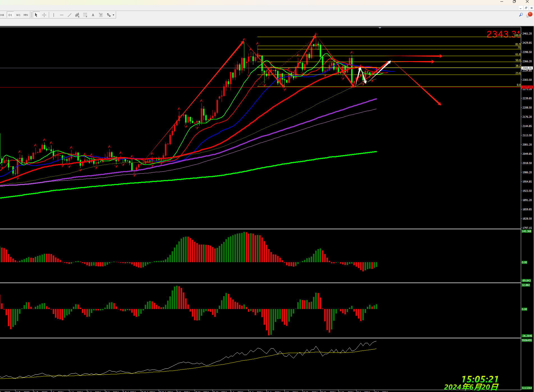Select the equidistant channel tool
Image resolution: width=534 pixels, height=392 pixels.
pos(77,15)
